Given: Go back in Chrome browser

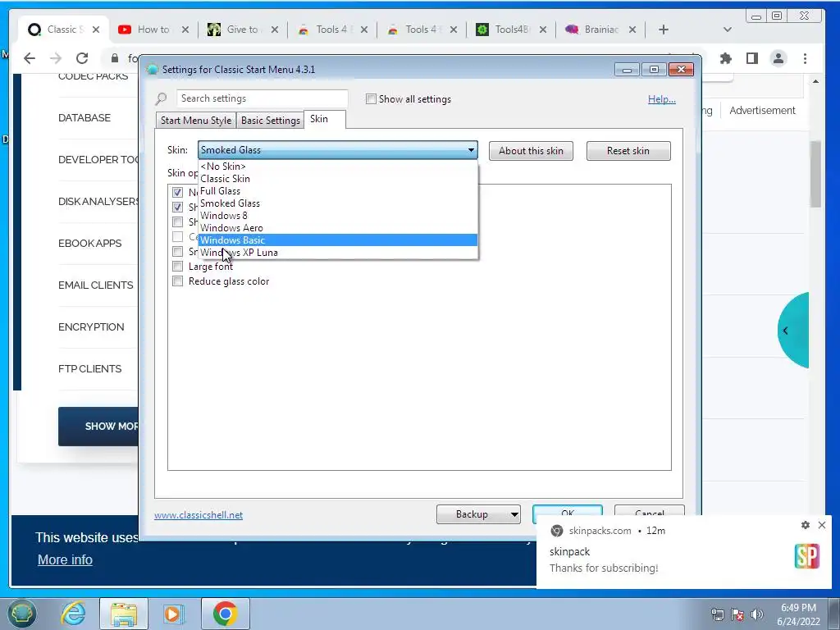Looking at the screenshot, I should (30, 58).
